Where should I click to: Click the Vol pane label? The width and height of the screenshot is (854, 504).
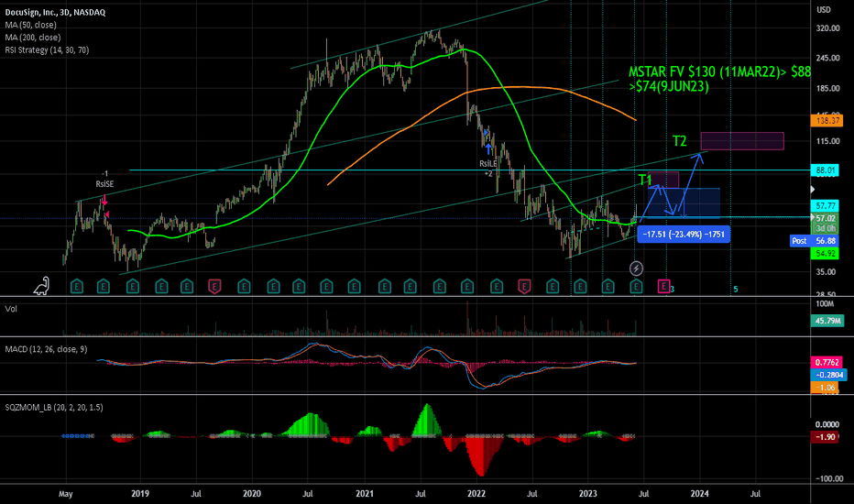pyautogui.click(x=11, y=309)
